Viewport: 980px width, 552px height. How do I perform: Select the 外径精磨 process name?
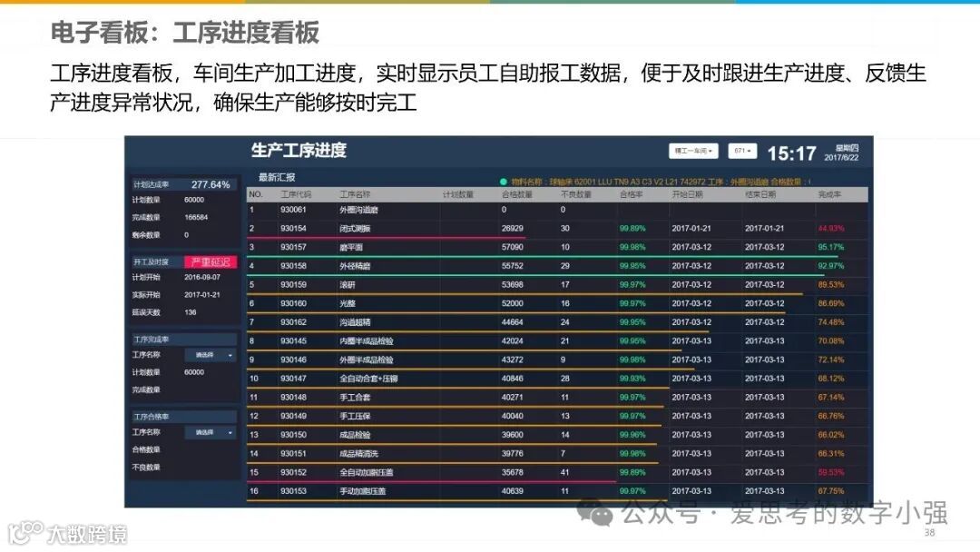[x=355, y=266]
